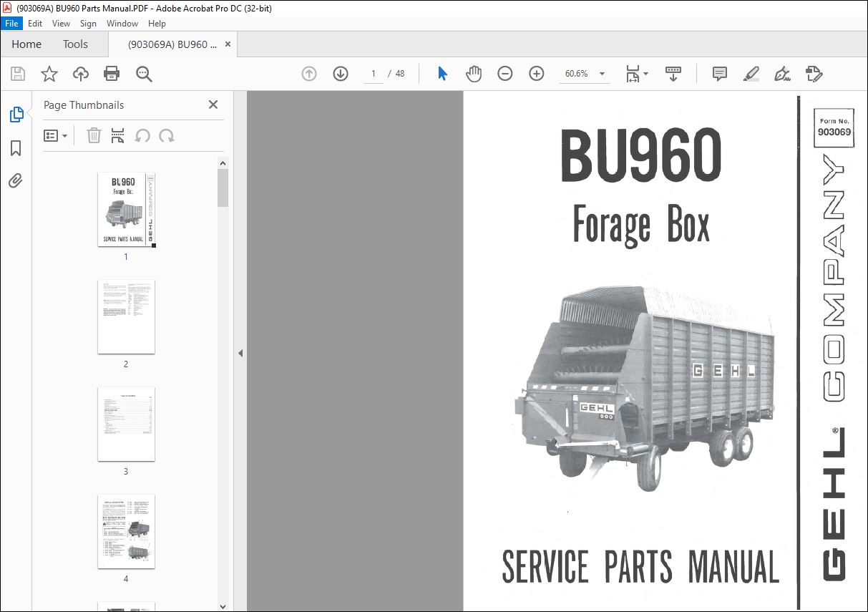Image resolution: width=868 pixels, height=612 pixels.
Task: Open the Edit menu
Action: coord(35,24)
